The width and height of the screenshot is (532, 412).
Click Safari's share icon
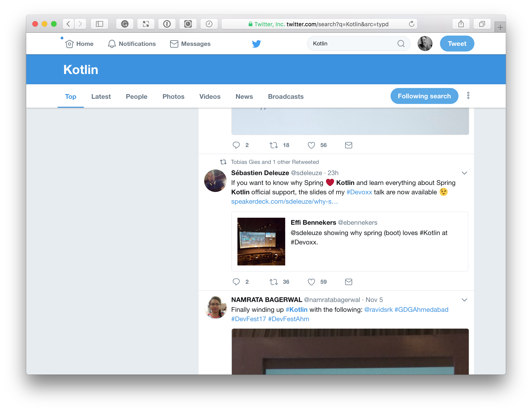pyautogui.click(x=461, y=24)
